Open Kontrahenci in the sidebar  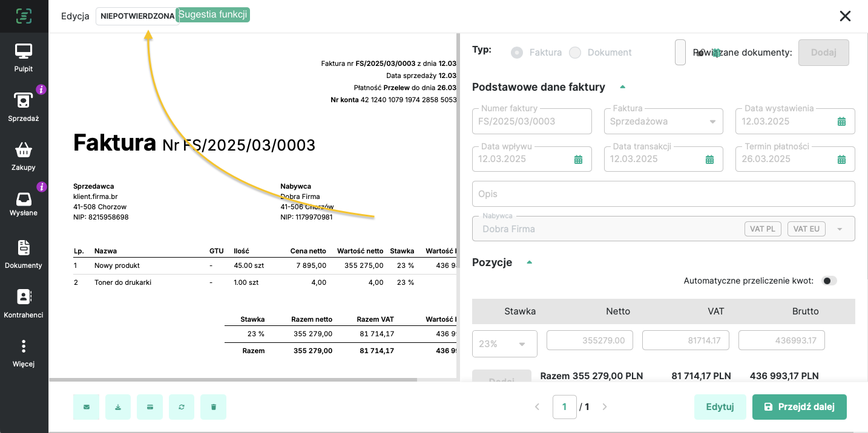coord(24,303)
